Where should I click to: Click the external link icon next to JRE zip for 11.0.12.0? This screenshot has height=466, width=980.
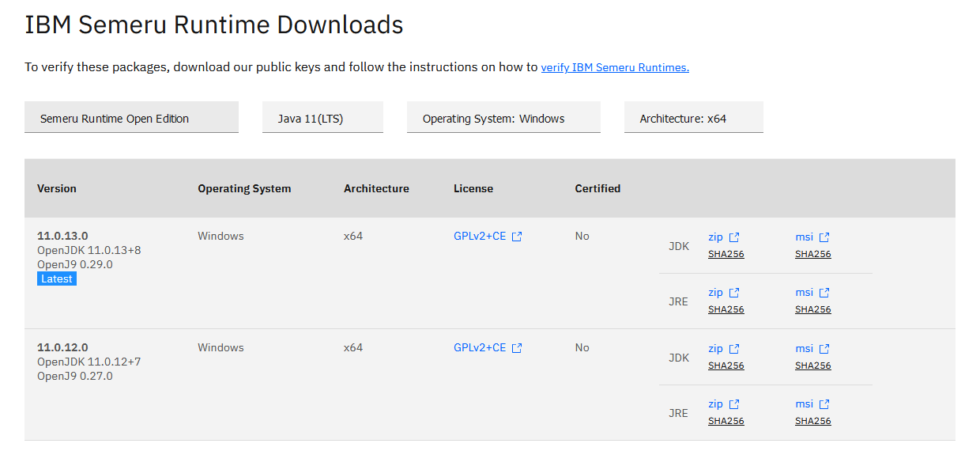[735, 403]
